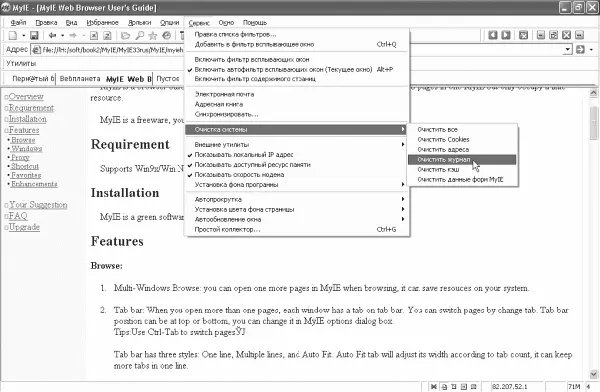Image resolution: width=600 pixels, height=392 pixels.
Task: Click the Favorites star toolbar icon
Action: pos(153,36)
